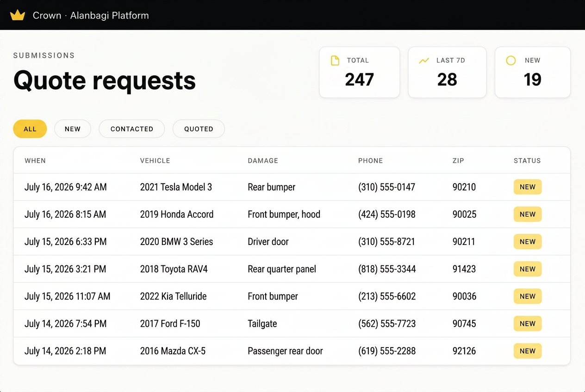Click phone number (310) 555-8721
Screen dimensions: 585x392
[x=387, y=242]
